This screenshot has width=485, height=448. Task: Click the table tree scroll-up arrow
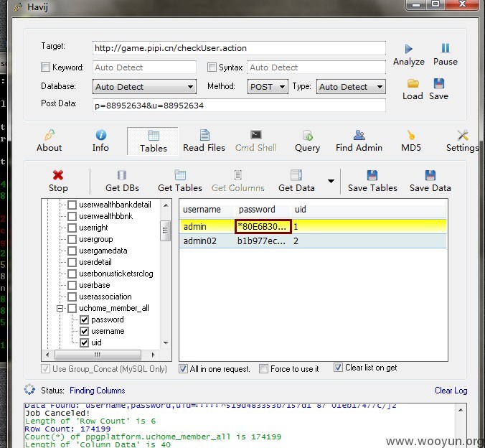pos(166,205)
